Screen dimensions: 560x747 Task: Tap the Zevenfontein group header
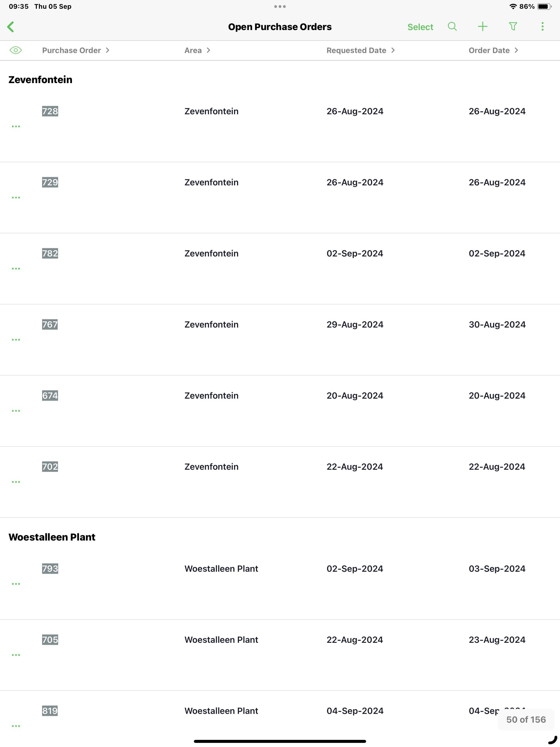(40, 80)
